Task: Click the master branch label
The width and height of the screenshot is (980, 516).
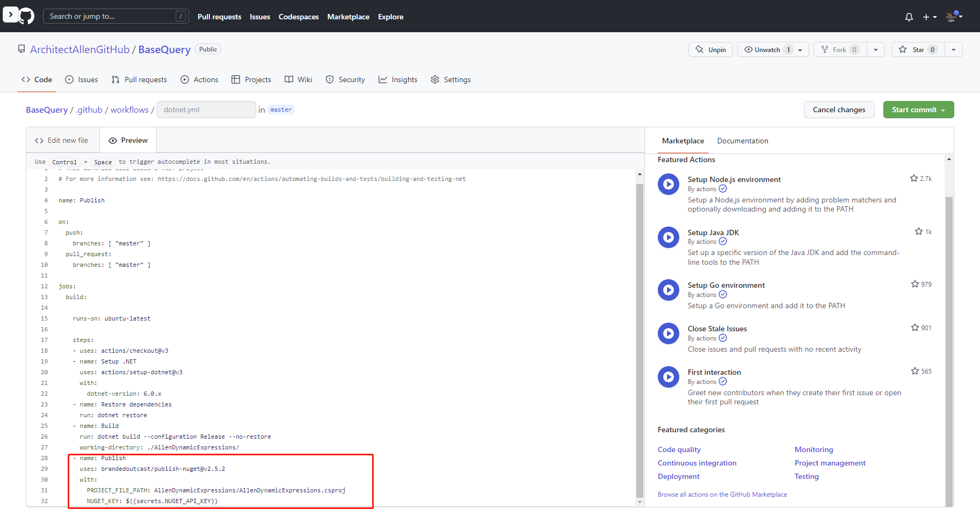Action: click(281, 110)
